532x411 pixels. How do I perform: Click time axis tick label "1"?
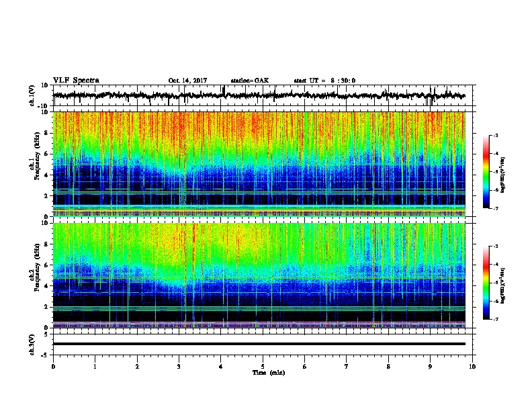click(x=95, y=366)
